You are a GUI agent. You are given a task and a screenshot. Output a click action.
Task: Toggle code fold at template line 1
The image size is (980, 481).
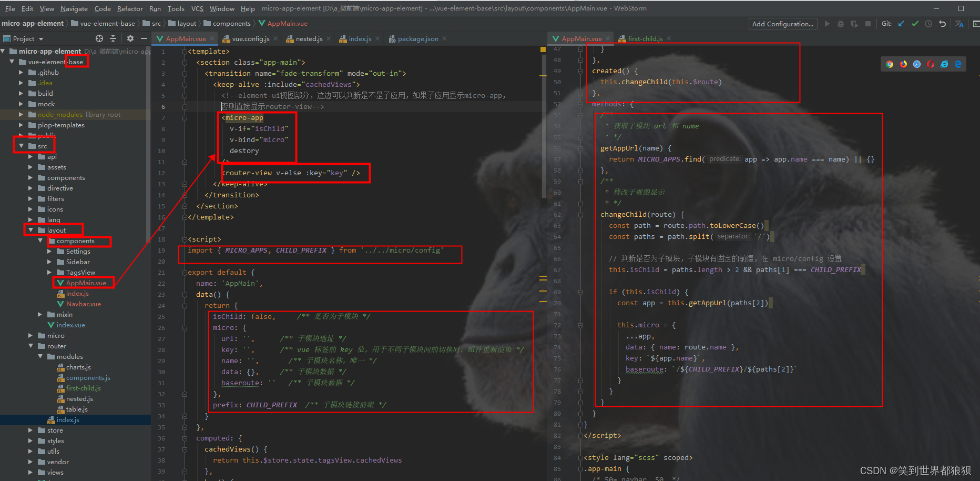pyautogui.click(x=185, y=52)
